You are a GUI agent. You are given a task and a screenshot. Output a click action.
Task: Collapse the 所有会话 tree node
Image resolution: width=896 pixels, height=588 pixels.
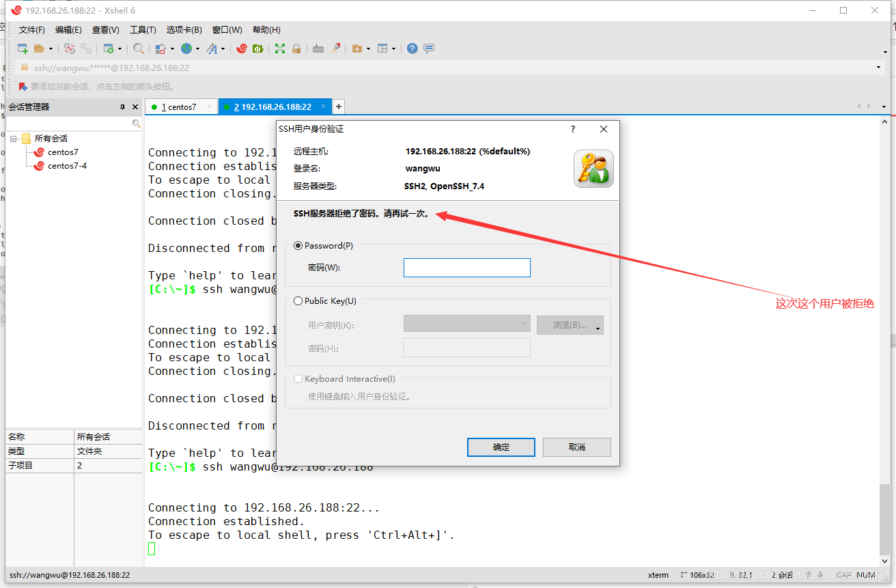click(13, 139)
